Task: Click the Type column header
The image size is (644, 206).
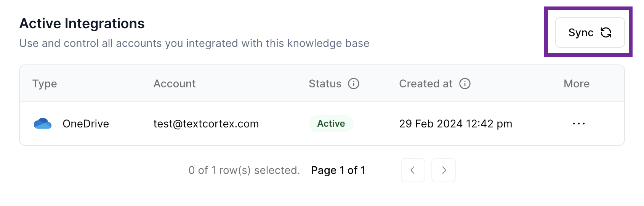Action: pyautogui.click(x=45, y=84)
